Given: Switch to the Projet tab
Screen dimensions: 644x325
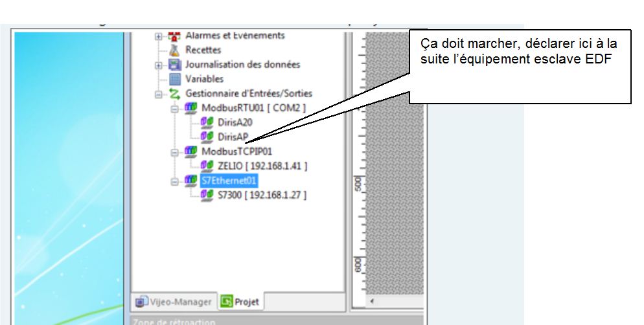Looking at the screenshot, I should coord(240,302).
